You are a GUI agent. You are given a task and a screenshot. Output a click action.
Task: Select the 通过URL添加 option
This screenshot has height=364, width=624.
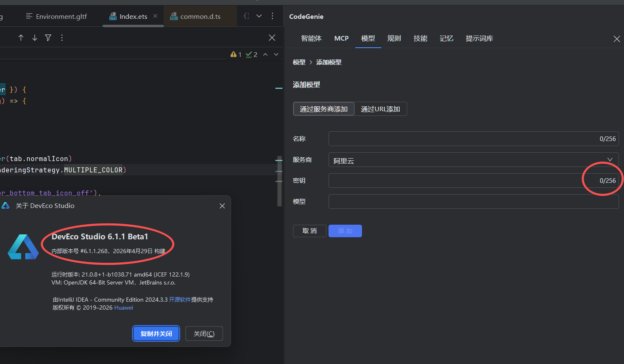pos(380,109)
